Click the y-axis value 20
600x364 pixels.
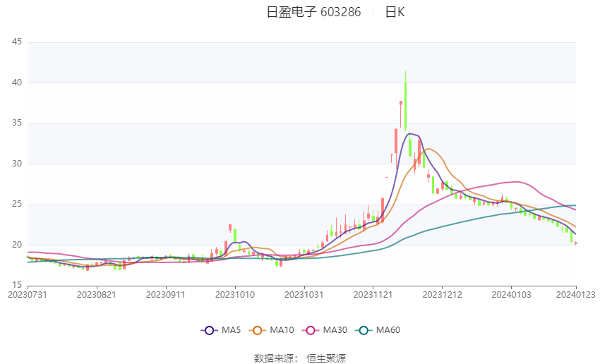[17, 245]
